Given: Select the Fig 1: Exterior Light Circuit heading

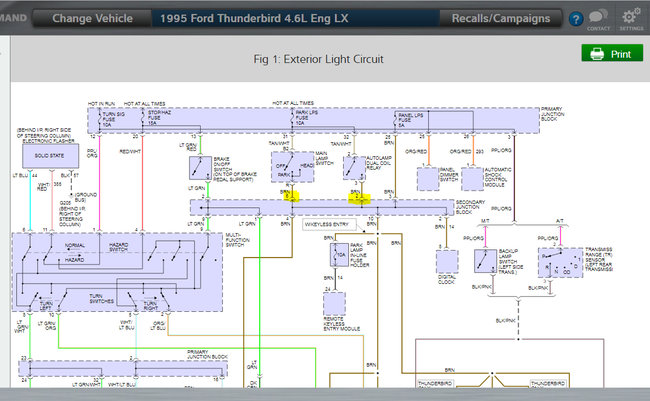Looking at the screenshot, I should (x=318, y=59).
